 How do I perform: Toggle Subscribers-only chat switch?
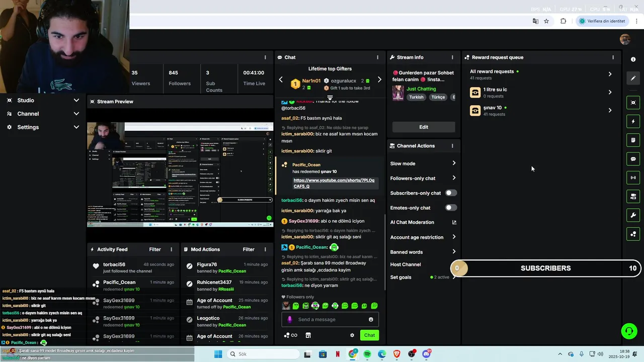coord(451,193)
